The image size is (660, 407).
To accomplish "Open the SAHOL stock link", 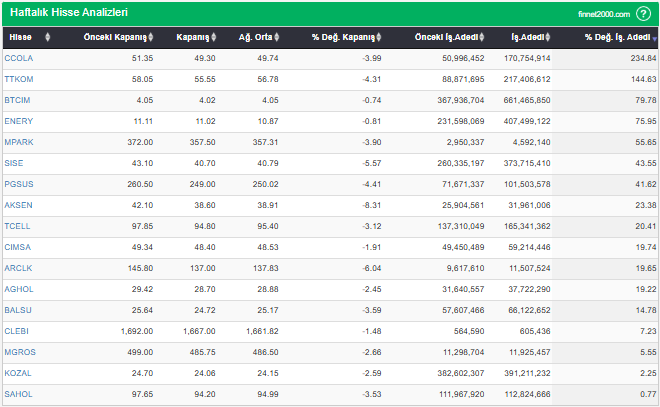I will click(18, 394).
